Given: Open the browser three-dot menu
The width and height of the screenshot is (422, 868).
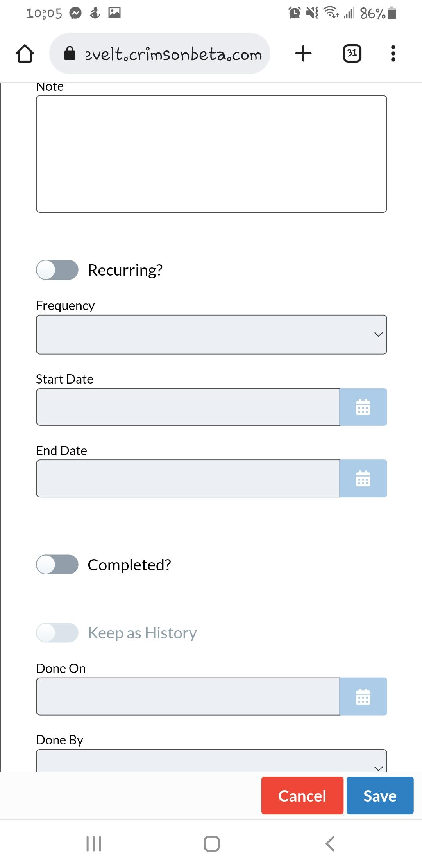Looking at the screenshot, I should [393, 53].
